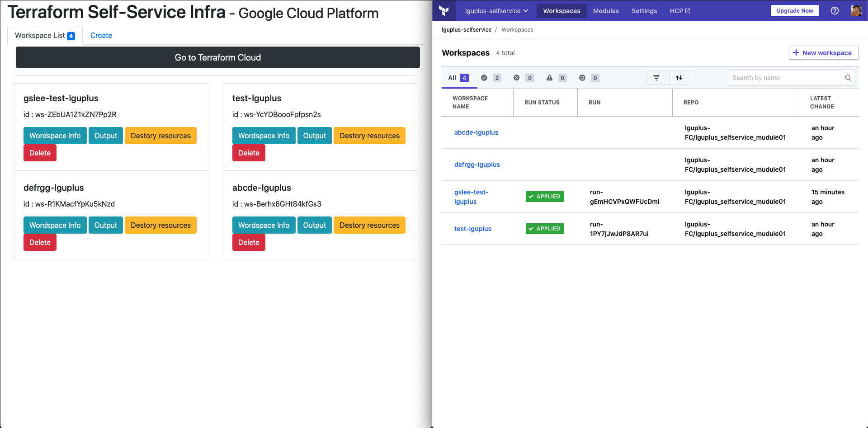This screenshot has height=428, width=868.
Task: Click the abcde-lguplus row repo name
Action: [735, 132]
